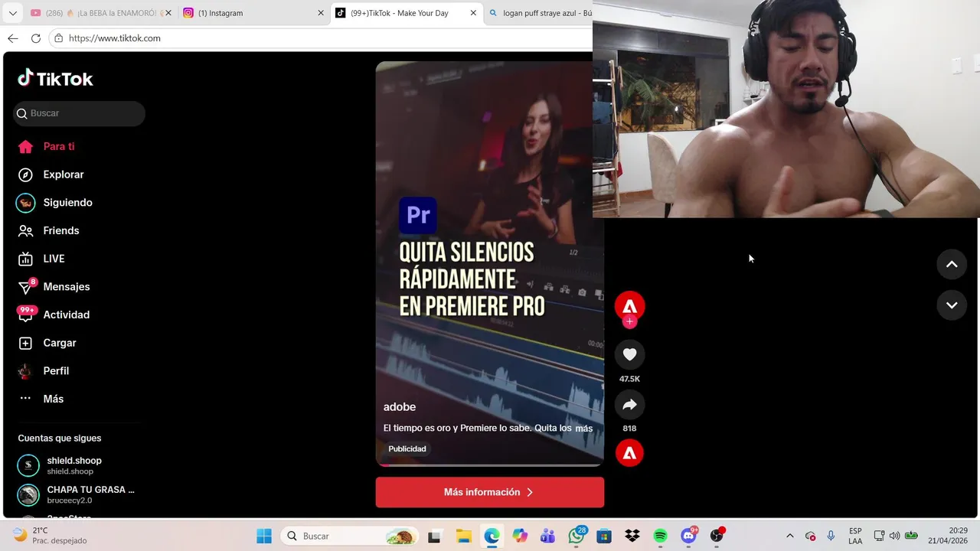The height and width of the screenshot is (551, 980).
Task: Open File Explorer from the taskbar
Action: [x=463, y=536]
